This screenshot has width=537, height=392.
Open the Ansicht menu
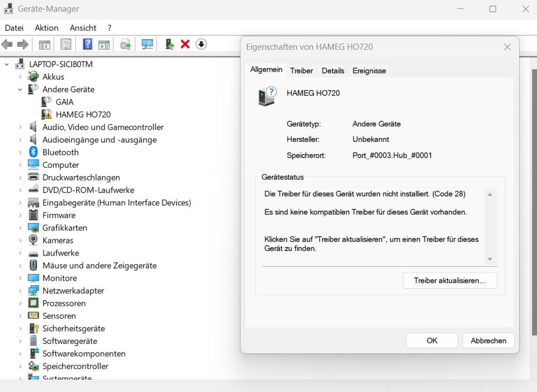click(83, 28)
